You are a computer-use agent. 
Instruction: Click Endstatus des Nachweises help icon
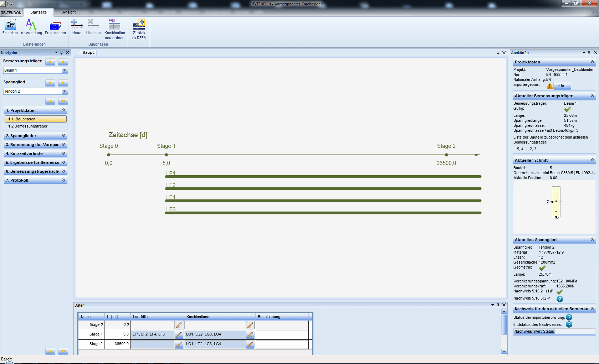(569, 324)
